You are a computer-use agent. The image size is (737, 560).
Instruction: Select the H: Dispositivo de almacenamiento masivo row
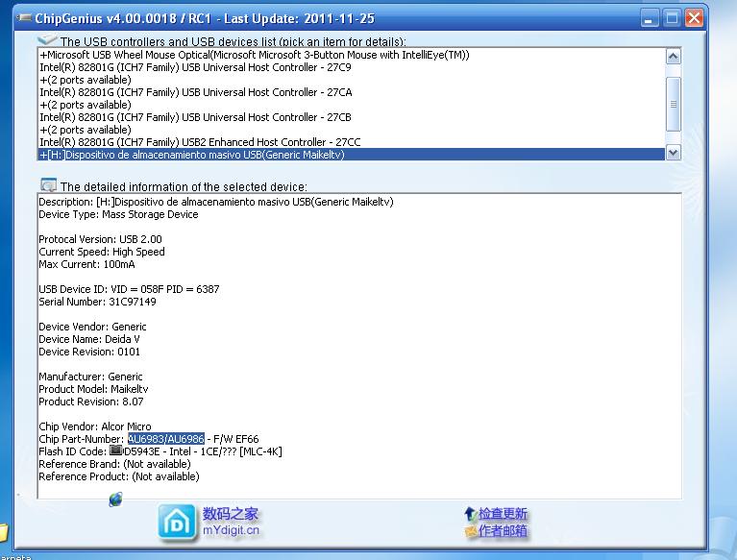click(351, 155)
